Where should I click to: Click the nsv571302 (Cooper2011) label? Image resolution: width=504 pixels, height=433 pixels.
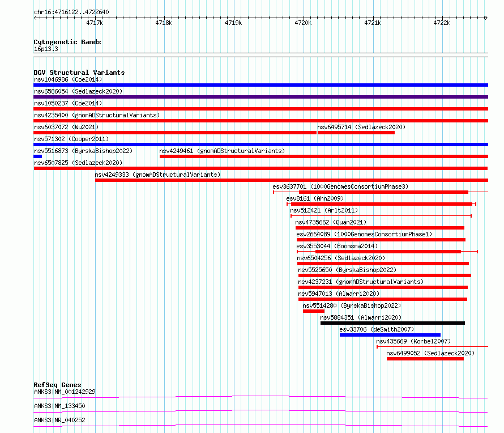(71, 139)
